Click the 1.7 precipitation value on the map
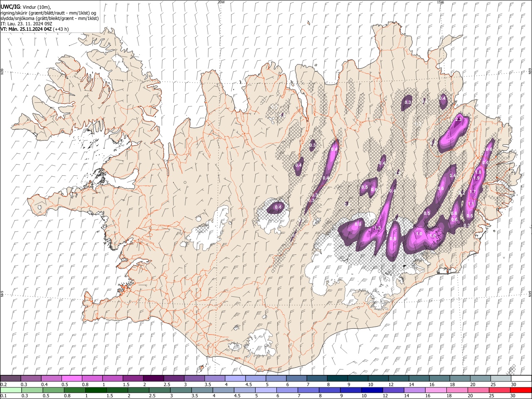The width and height of the screenshot is (532, 399). click(x=473, y=192)
